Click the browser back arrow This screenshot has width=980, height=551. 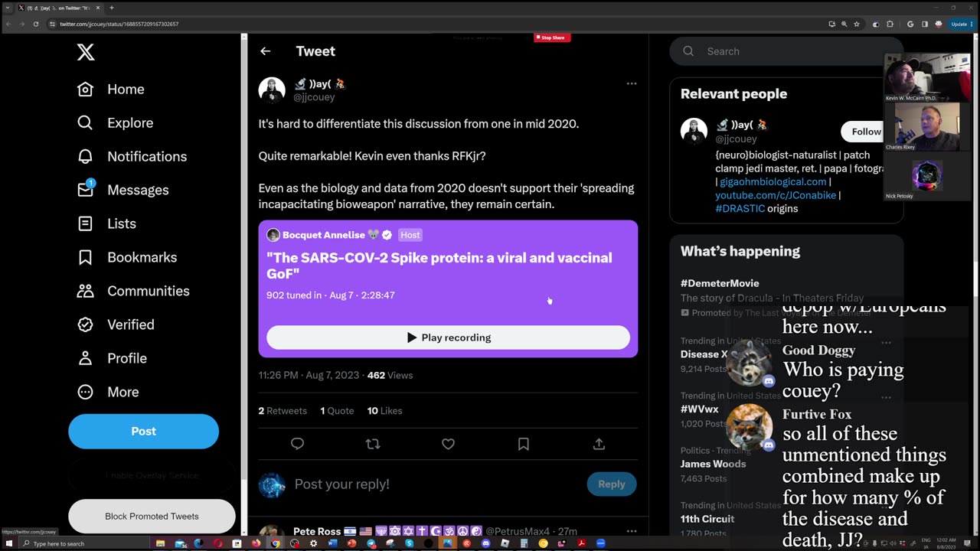(x=8, y=24)
